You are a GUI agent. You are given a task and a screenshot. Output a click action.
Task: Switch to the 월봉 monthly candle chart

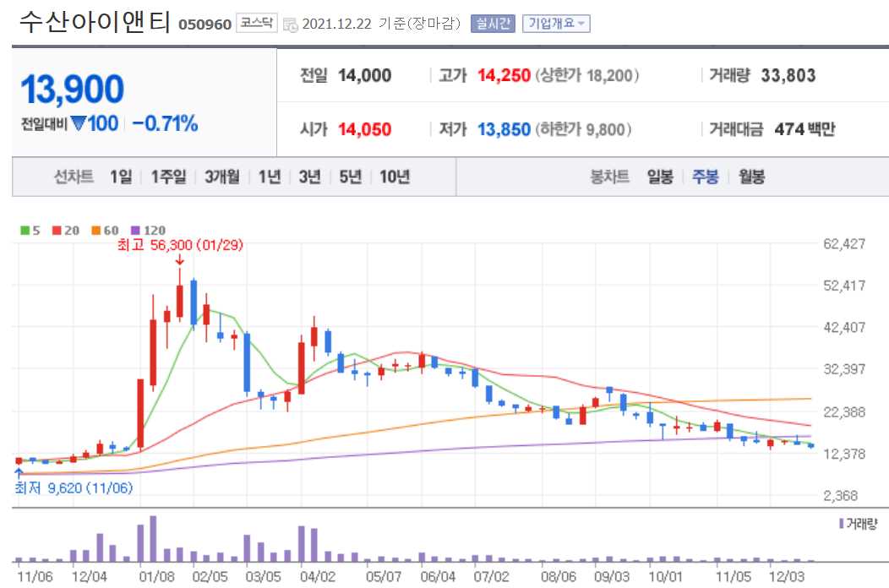point(751,177)
